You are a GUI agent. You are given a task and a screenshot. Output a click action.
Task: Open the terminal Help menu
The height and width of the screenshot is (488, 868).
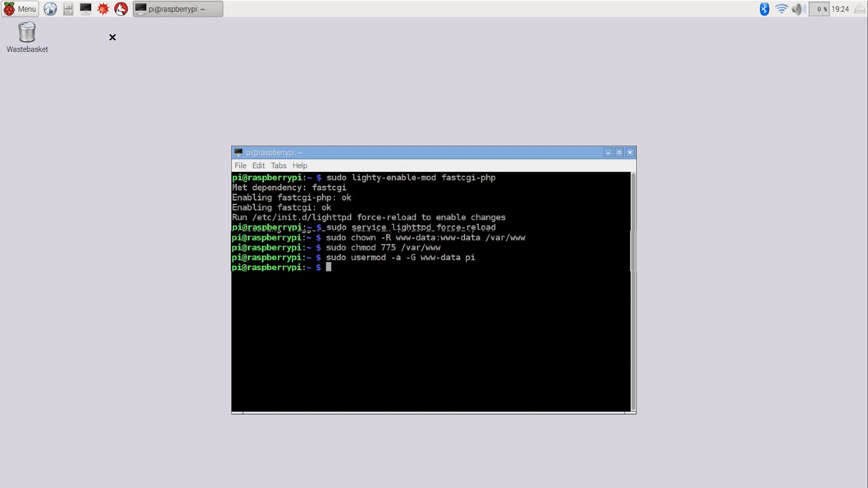point(299,165)
